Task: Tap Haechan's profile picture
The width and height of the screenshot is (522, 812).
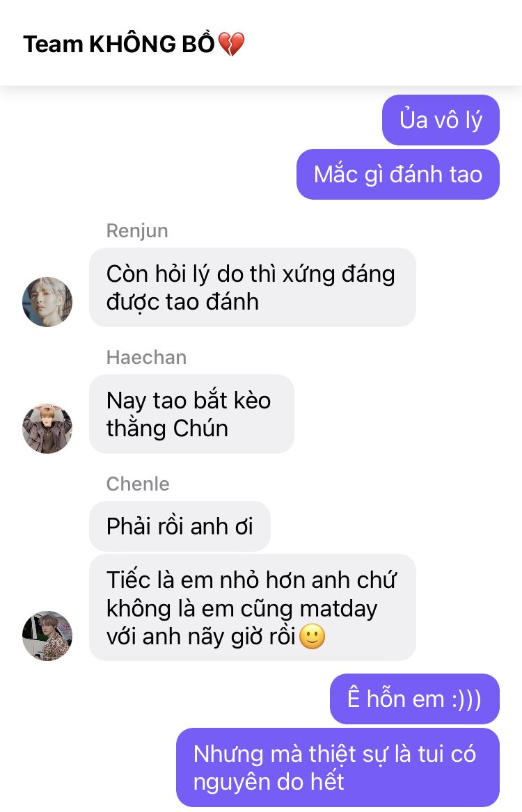Action: coord(47,429)
